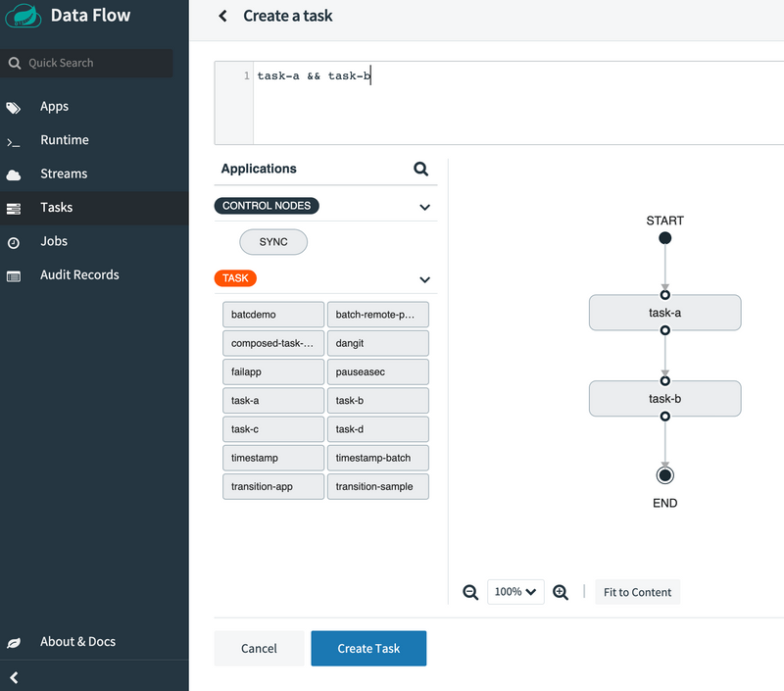The width and height of the screenshot is (784, 691).
Task: Open Tasks in the sidebar
Action: pyautogui.click(x=94, y=208)
